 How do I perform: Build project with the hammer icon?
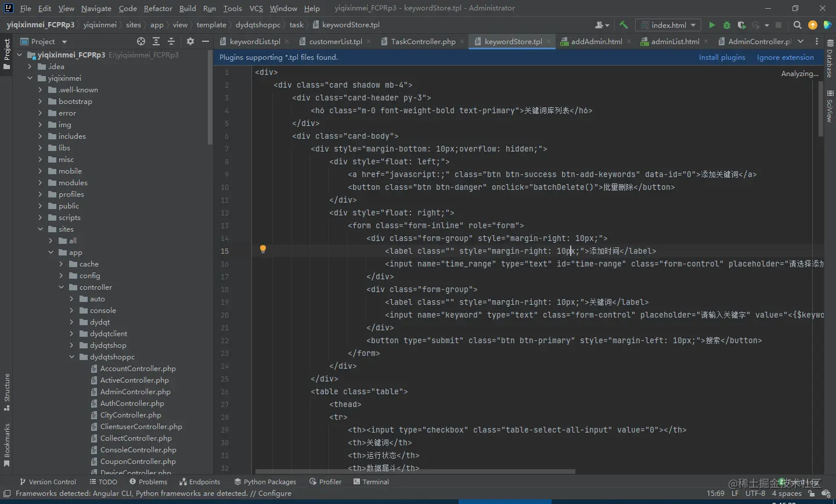[624, 25]
